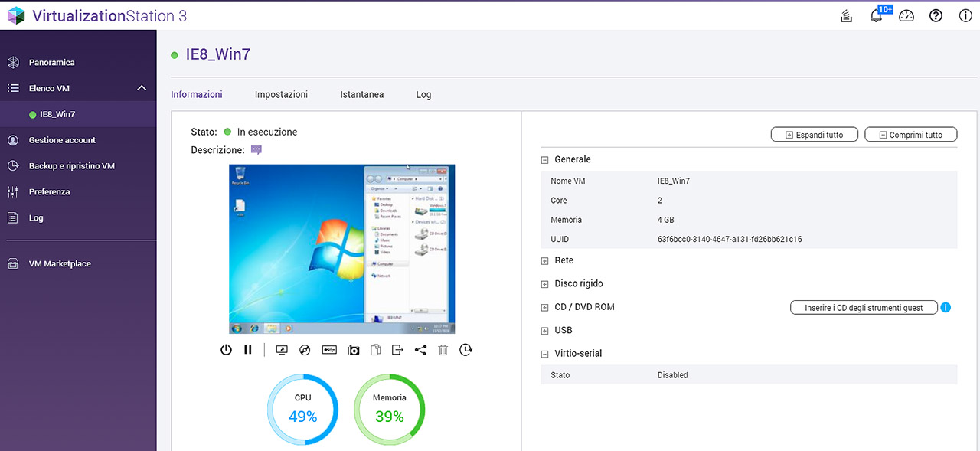Click the help question mark icon
Image resolution: width=980 pixels, height=451 pixels.
tap(936, 16)
